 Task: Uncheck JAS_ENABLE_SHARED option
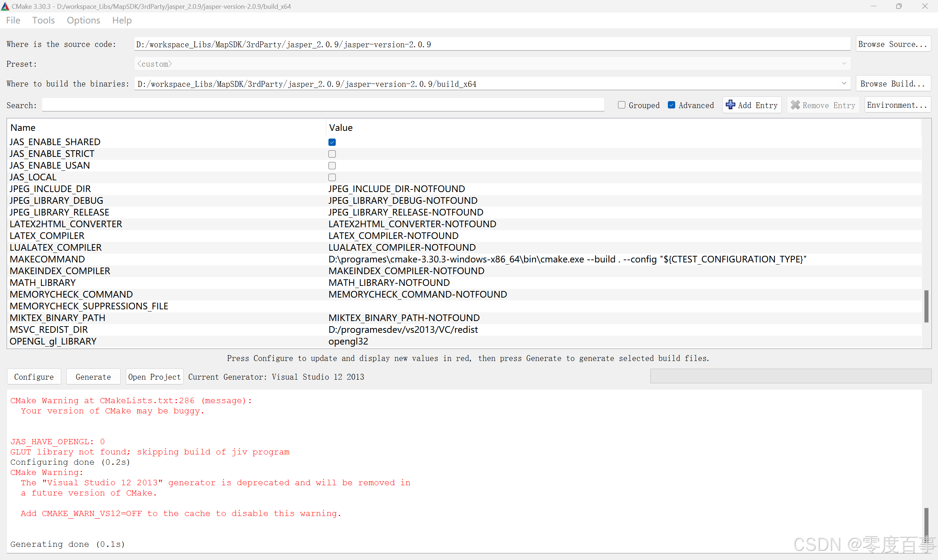(332, 142)
